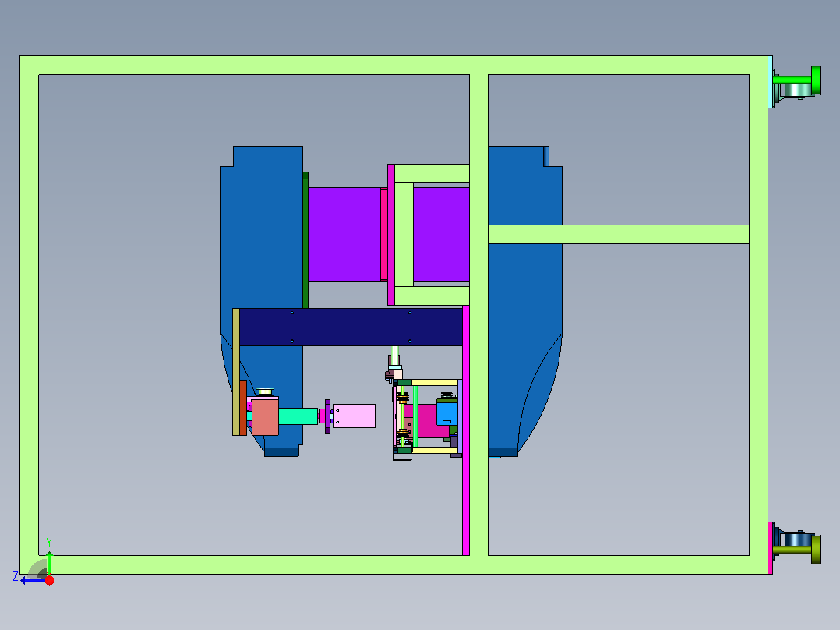The image size is (840, 630).
Task: Click the top green frame beam
Action: click(x=394, y=65)
